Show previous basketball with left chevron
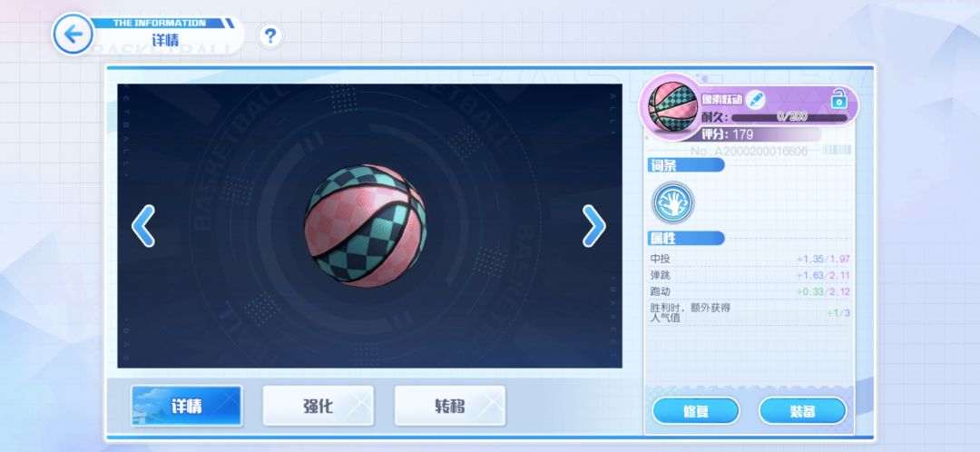This screenshot has width=980, height=452. point(143,226)
